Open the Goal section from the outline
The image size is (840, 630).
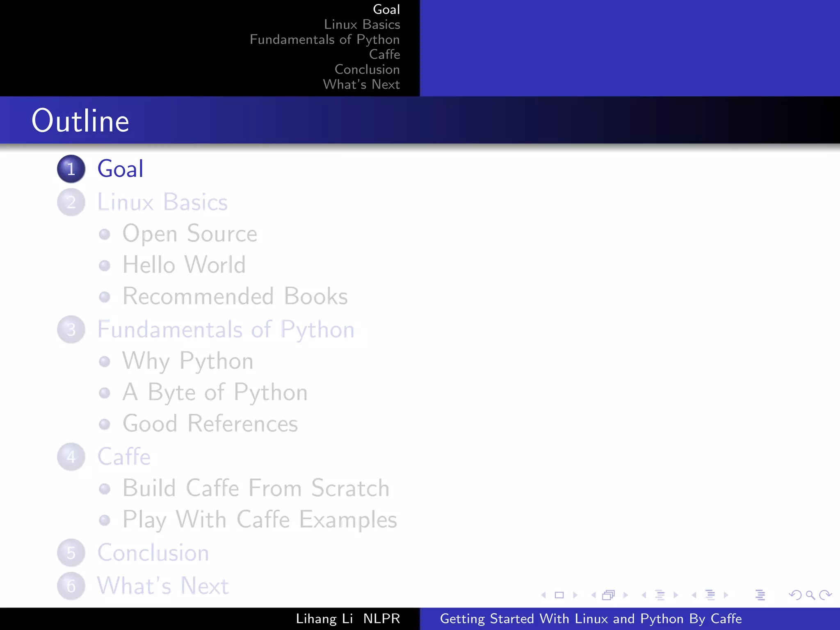[121, 169]
